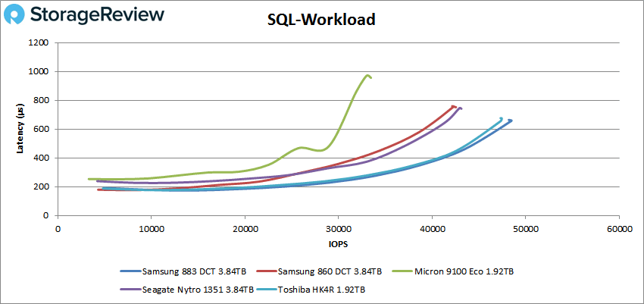Image resolution: width=644 pixels, height=304 pixels.
Task: Click the red Samsung 860 legend line swatch
Action: click(x=266, y=271)
